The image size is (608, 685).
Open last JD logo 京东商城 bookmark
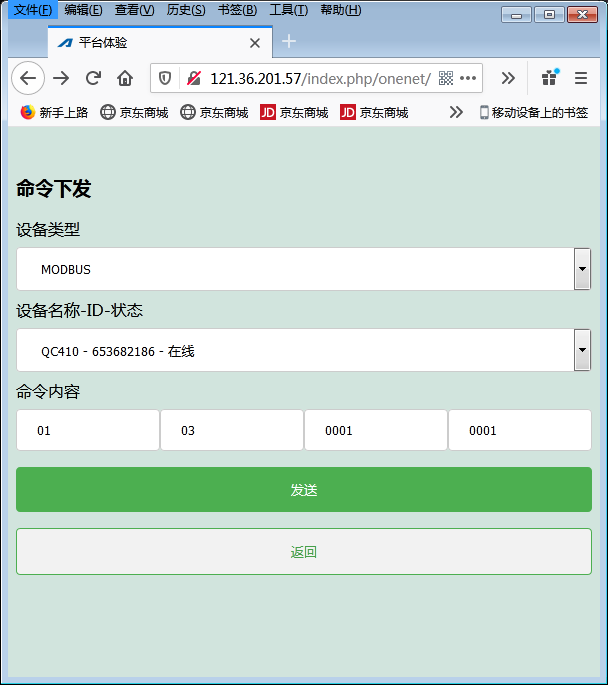pyautogui.click(x=374, y=113)
